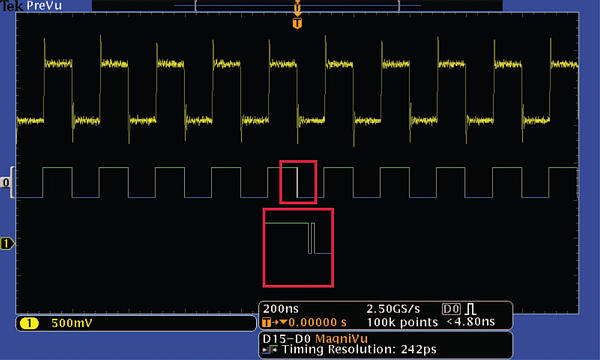Screen dimensions: 600x360
Task: Click the 2.50GS/s sample rate readout
Action: (x=393, y=309)
